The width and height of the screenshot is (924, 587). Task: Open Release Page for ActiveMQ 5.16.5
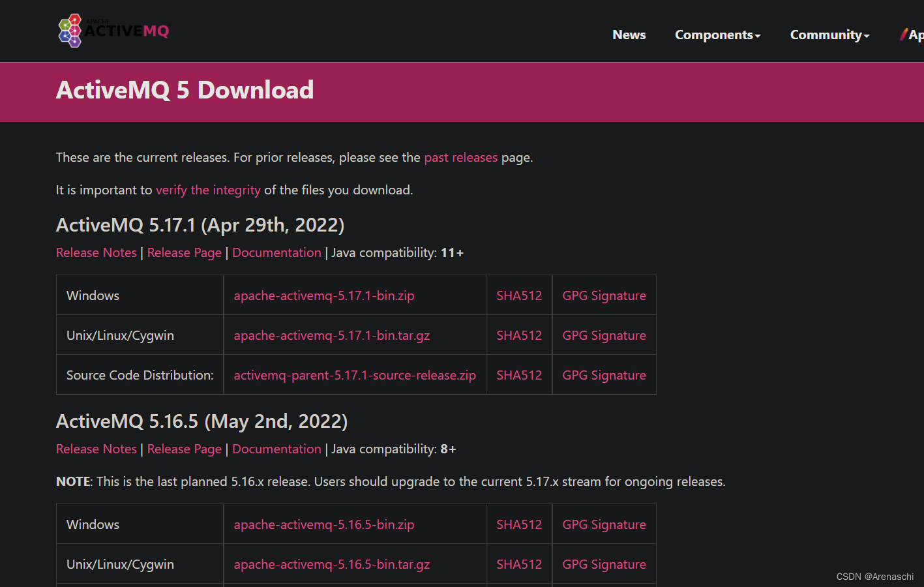pyautogui.click(x=185, y=449)
